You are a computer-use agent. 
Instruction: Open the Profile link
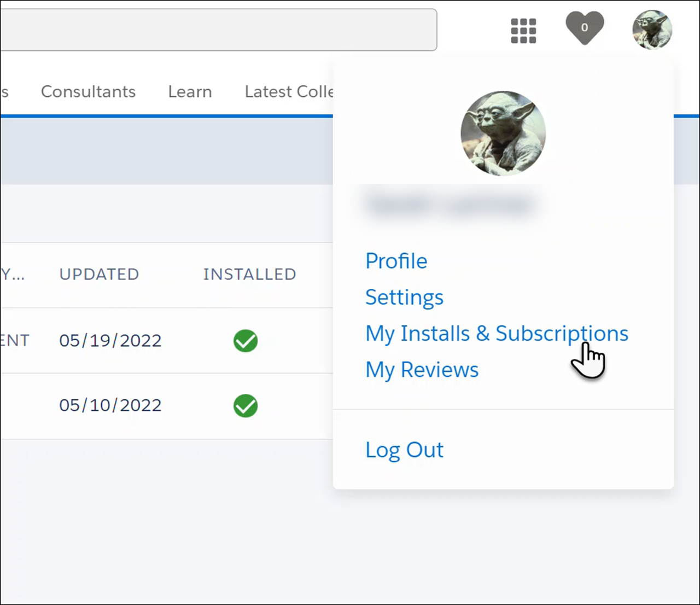pos(396,261)
